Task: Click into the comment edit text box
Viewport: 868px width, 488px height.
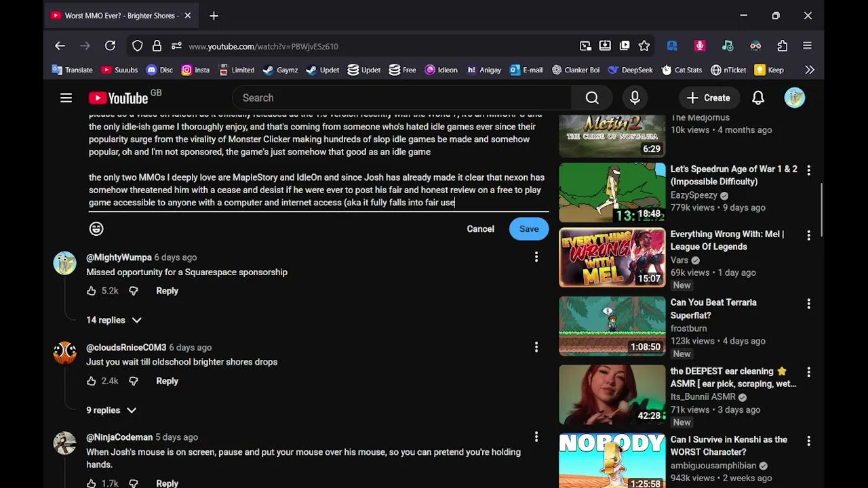Action: [x=318, y=163]
